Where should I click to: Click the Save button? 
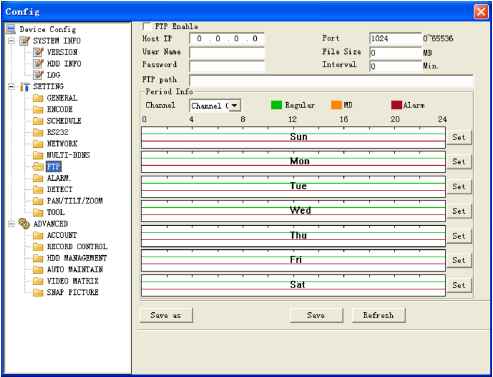click(x=316, y=315)
